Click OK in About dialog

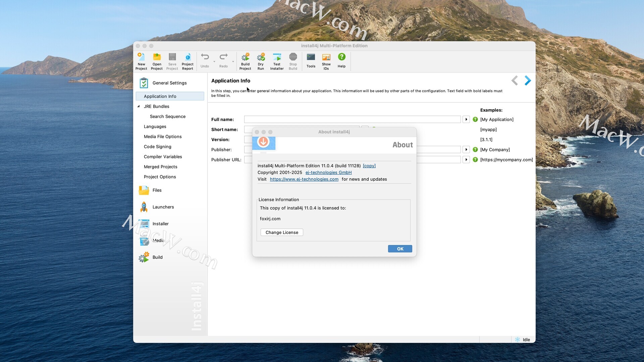[400, 249]
